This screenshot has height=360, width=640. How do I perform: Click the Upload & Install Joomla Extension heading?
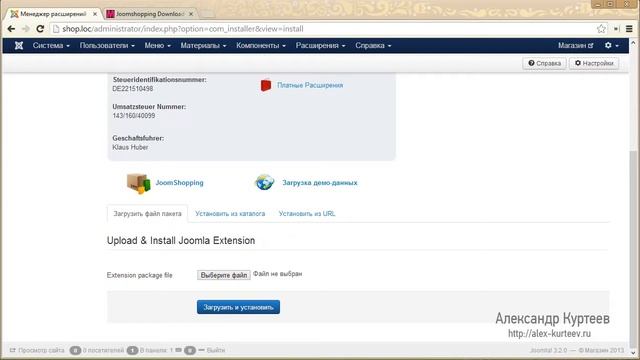pos(181,240)
